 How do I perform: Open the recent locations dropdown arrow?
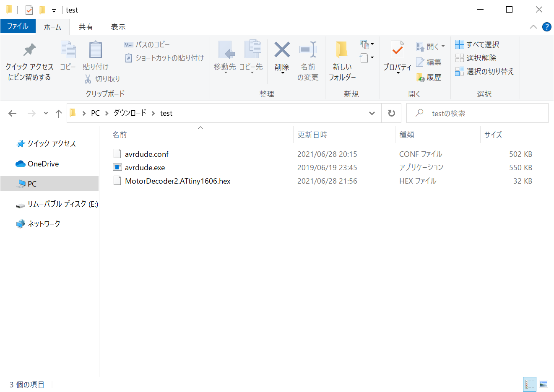tap(46, 113)
